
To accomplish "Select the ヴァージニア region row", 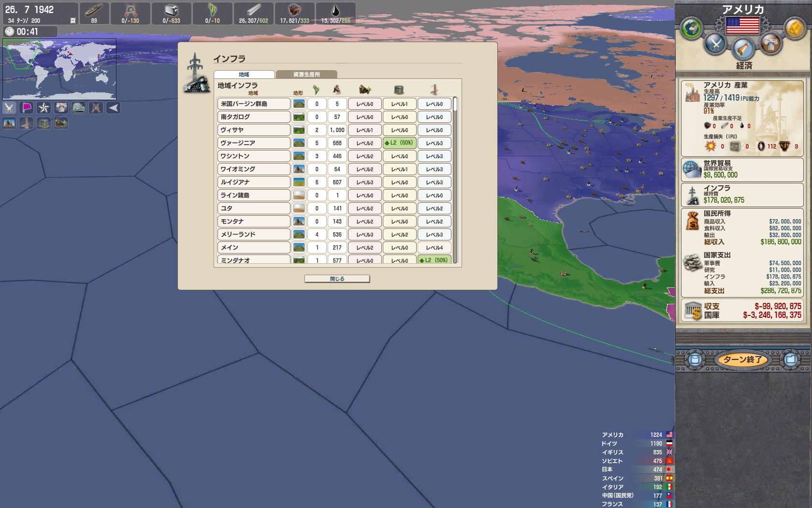I will 254,143.
